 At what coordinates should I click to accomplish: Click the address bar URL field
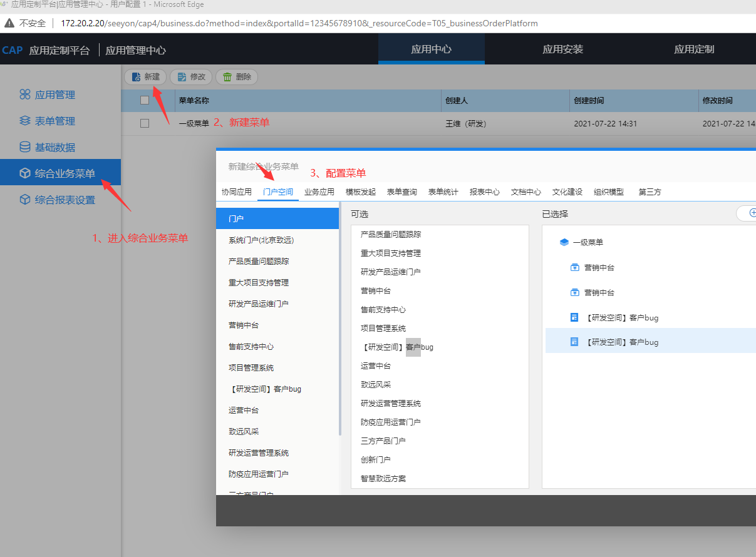[299, 23]
